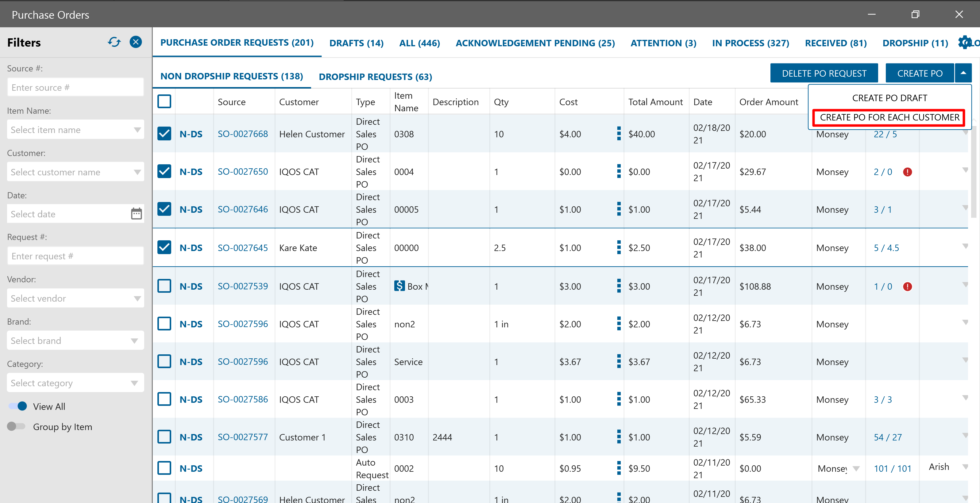The height and width of the screenshot is (503, 980).
Task: Open the SO-0027645 source link
Action: point(242,248)
